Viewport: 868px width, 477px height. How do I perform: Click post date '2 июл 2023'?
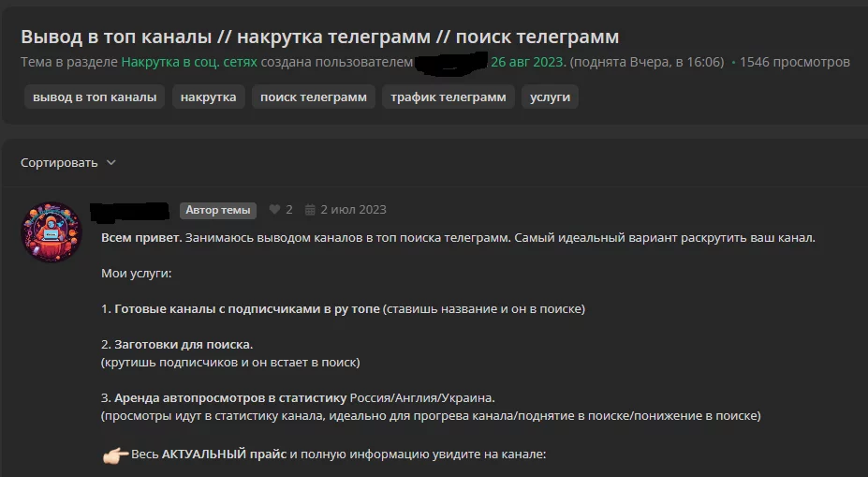click(353, 209)
